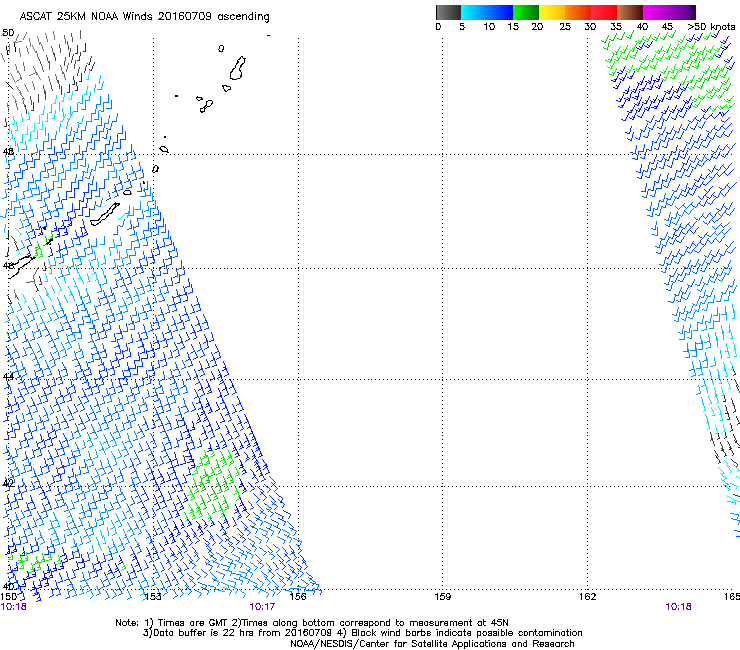Click the purple '10:18' time under longitude 150
The image size is (740, 650).
point(13,607)
